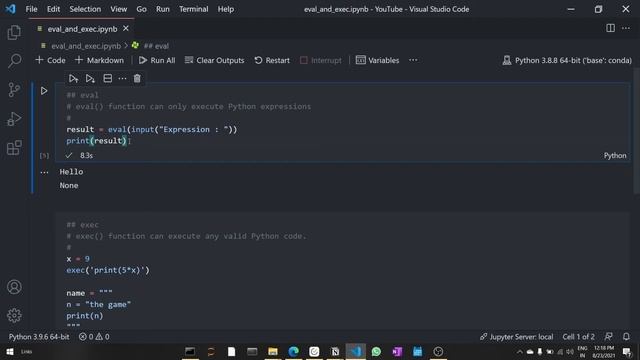Open the File menu
The image size is (640, 360).
[x=31, y=9]
